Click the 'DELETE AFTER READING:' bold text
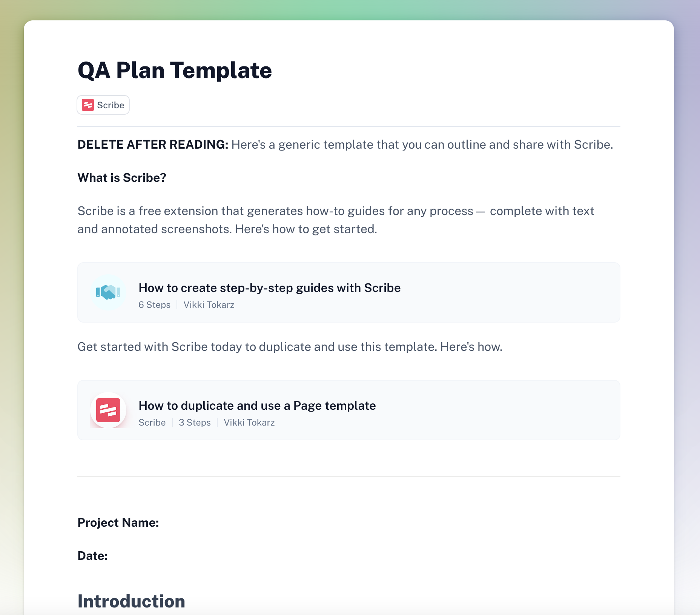Image resolution: width=700 pixels, height=615 pixels. [153, 145]
